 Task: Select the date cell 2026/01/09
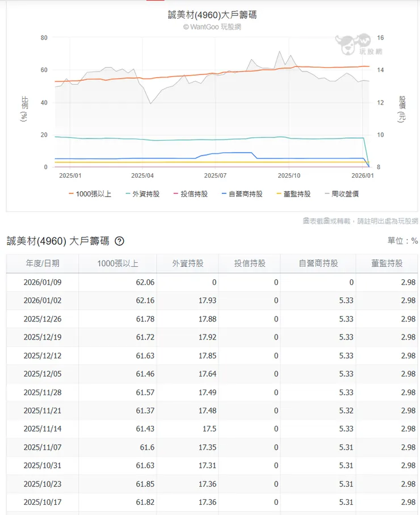click(43, 282)
